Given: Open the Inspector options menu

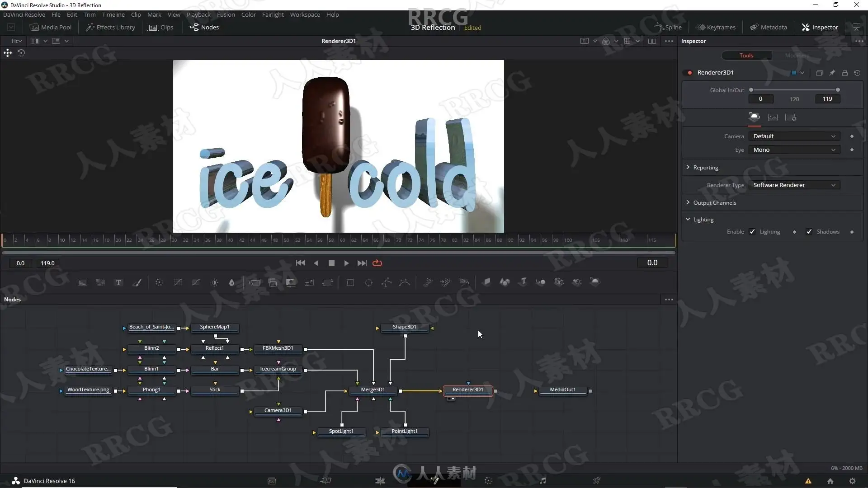Looking at the screenshot, I should click(859, 41).
